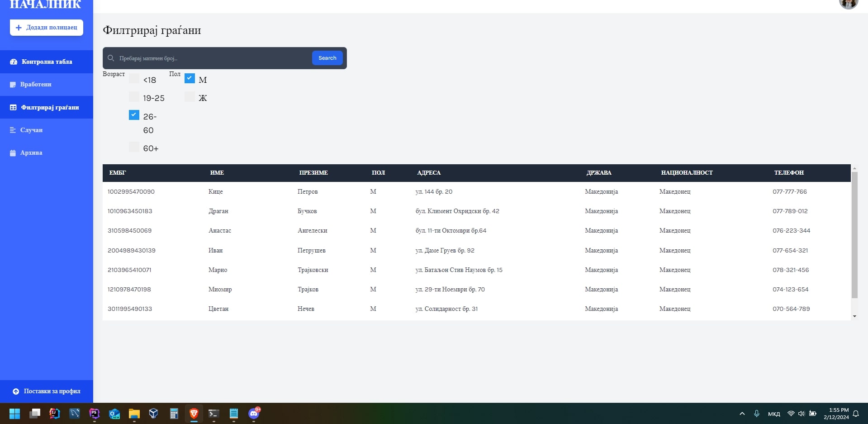Check the 19-25 age range filter
The image size is (868, 424).
(134, 97)
